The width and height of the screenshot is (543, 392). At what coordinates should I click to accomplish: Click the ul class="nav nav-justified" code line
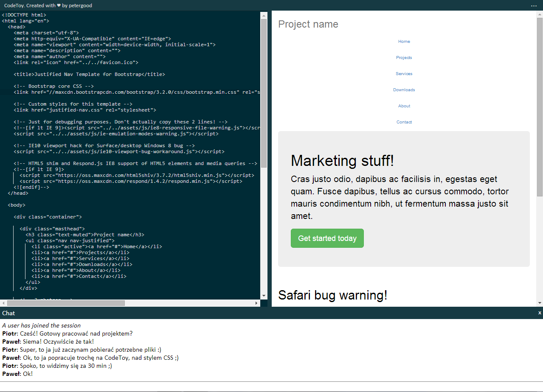point(70,241)
